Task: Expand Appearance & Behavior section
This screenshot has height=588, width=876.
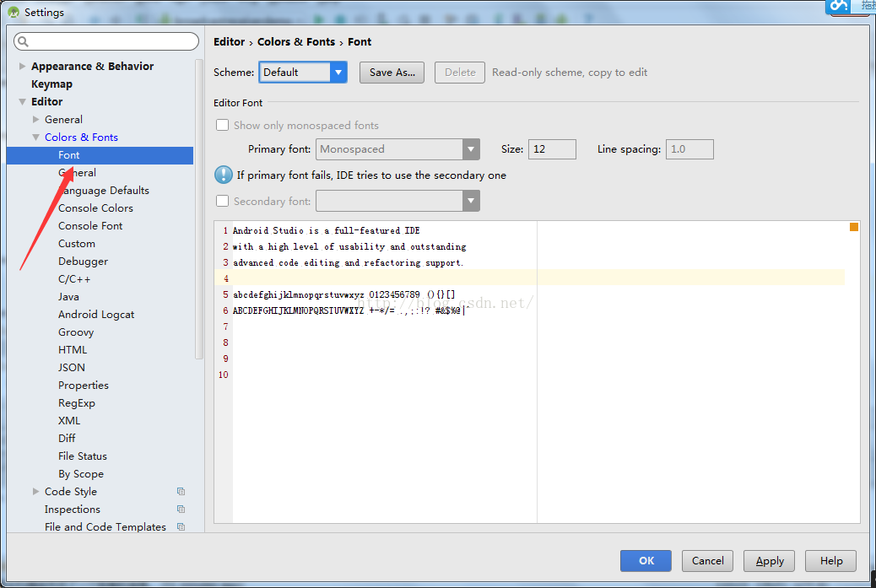Action: pyautogui.click(x=22, y=66)
